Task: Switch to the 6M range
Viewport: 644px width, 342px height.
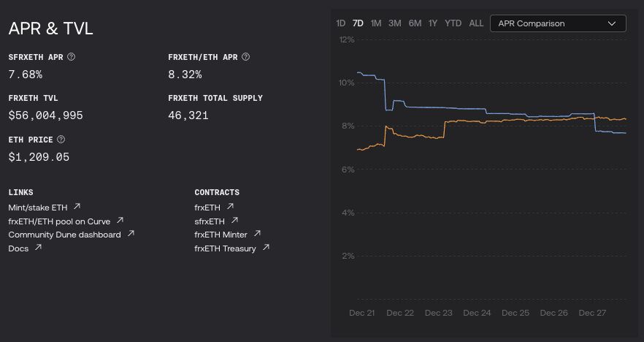Action: [x=415, y=23]
